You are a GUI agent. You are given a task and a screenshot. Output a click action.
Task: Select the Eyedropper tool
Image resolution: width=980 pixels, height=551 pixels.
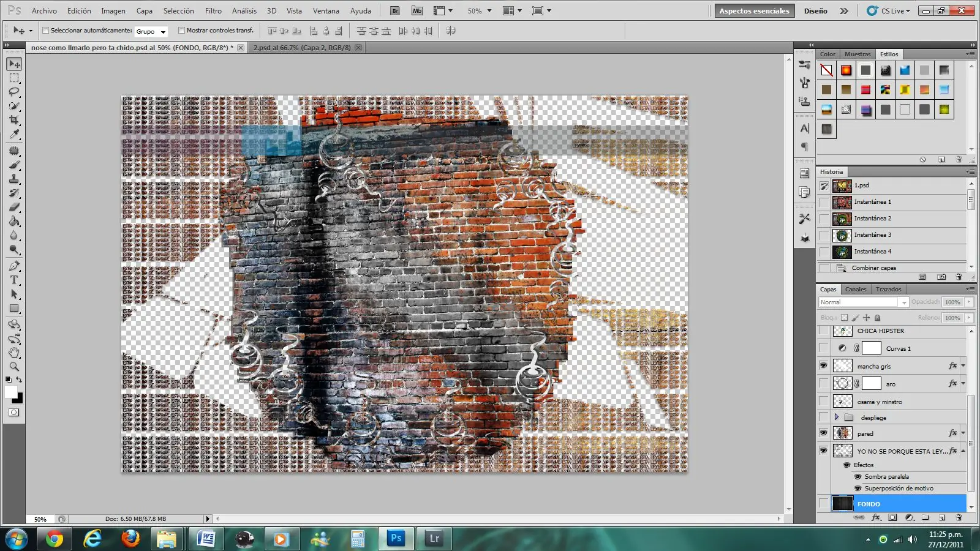pyautogui.click(x=14, y=134)
